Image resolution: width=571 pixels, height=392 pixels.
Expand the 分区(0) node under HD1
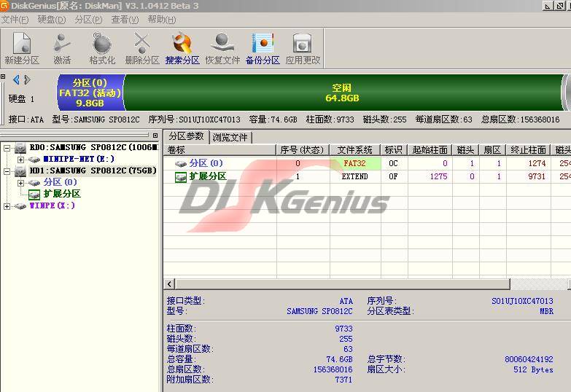click(20, 183)
